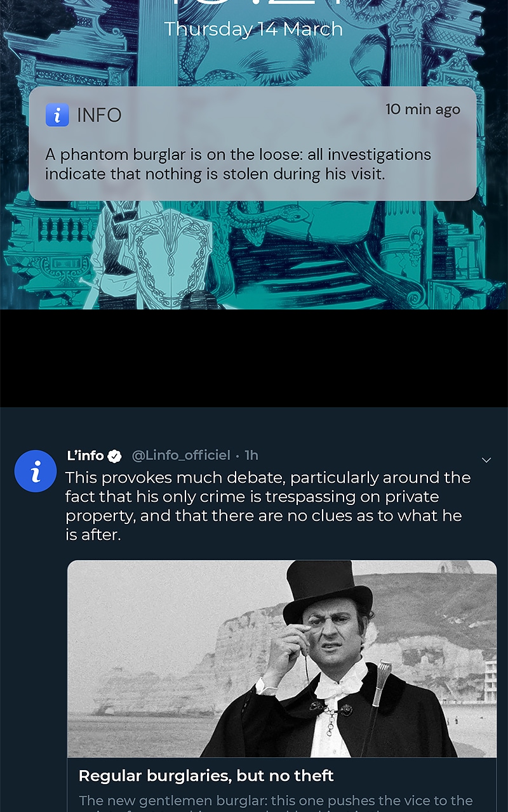Tap the black bar above the tweet
The height and width of the screenshot is (812, 508).
click(254, 358)
